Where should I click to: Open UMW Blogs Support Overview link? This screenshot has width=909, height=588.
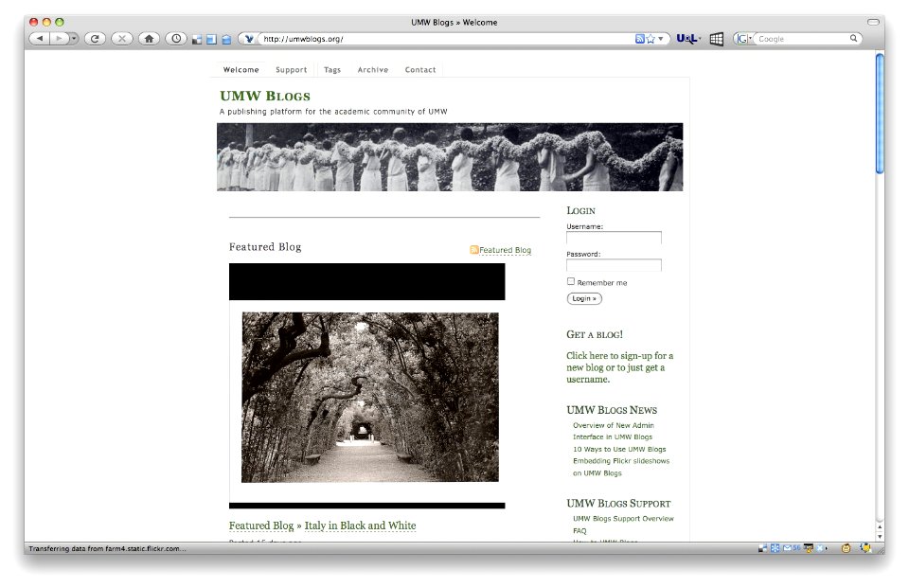pyautogui.click(x=623, y=519)
